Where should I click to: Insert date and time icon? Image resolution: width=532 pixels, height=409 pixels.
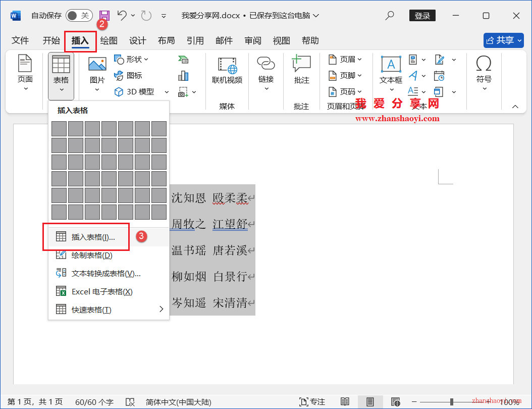[x=439, y=76]
